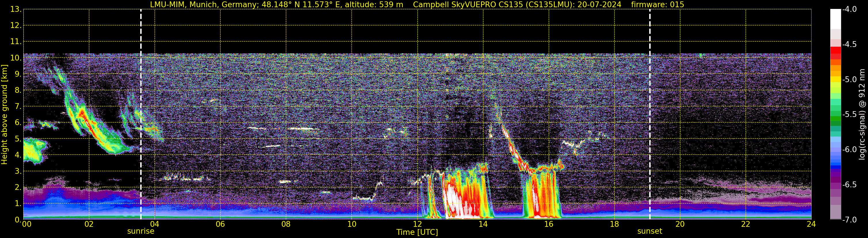
Task: Click the y-axis tick label '7.'
Action: pyautogui.click(x=18, y=107)
